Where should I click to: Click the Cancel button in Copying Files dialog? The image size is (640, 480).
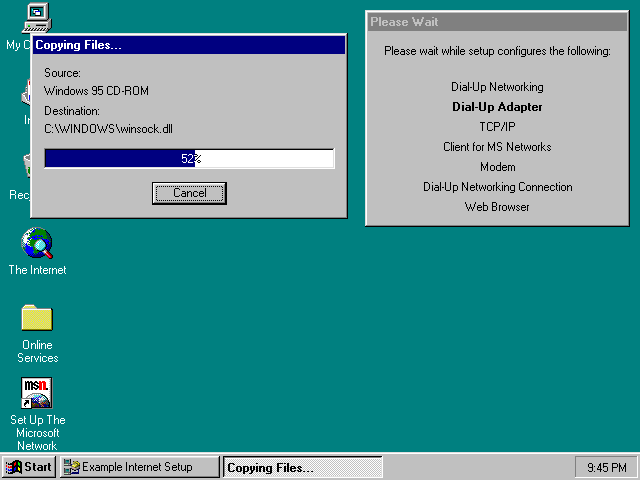(x=189, y=193)
